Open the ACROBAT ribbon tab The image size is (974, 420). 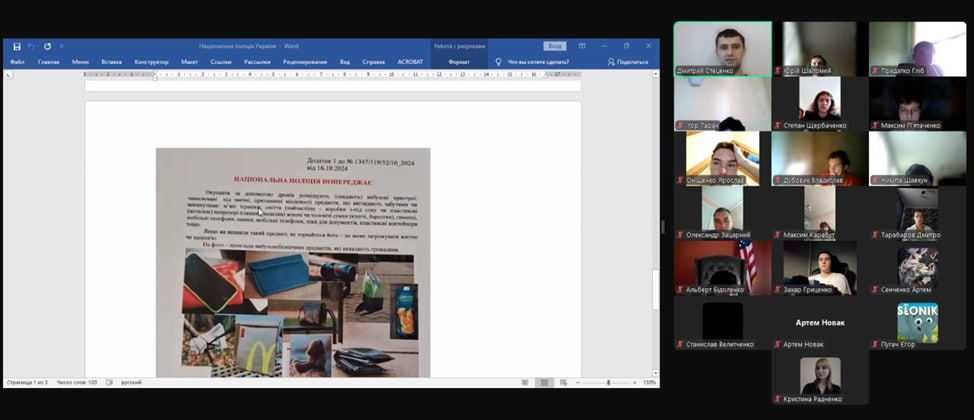410,62
